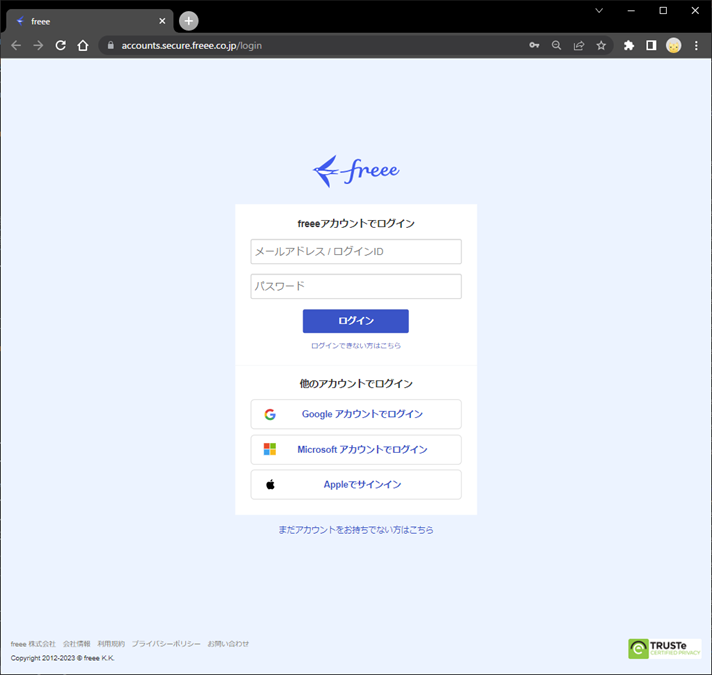
Task: Click the address bar URL
Action: 191,45
